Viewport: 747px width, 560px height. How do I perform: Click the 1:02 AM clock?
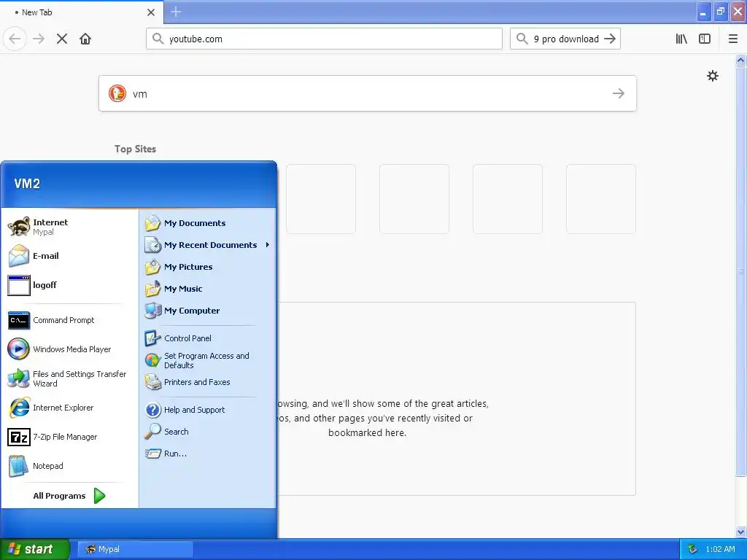(x=720, y=549)
